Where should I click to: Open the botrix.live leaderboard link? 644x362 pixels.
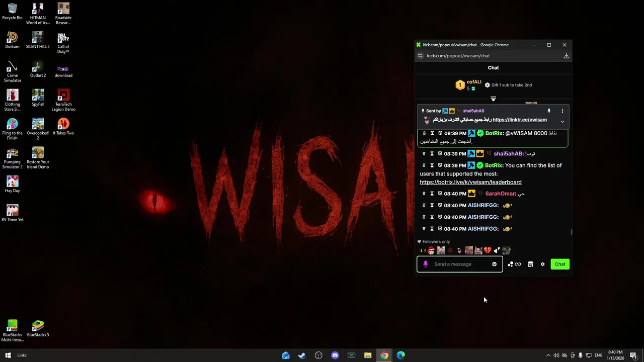pos(470,183)
